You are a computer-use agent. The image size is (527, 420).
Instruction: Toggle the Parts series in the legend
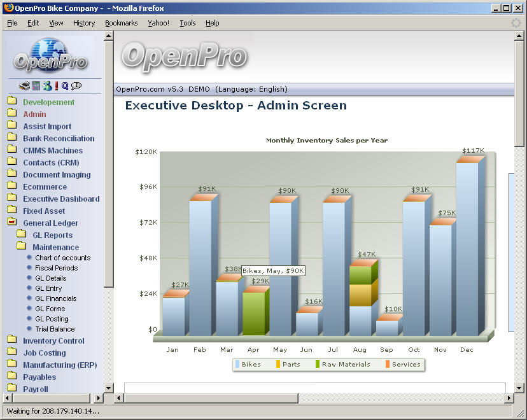click(288, 364)
